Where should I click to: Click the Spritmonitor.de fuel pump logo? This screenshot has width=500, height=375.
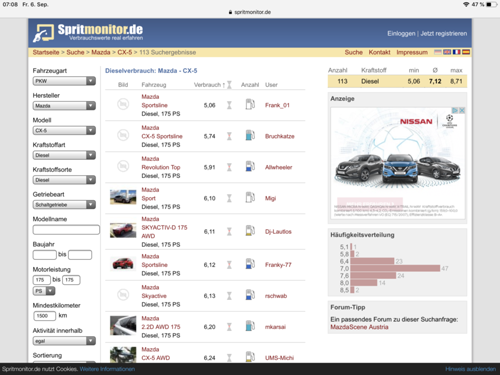pos(43,33)
